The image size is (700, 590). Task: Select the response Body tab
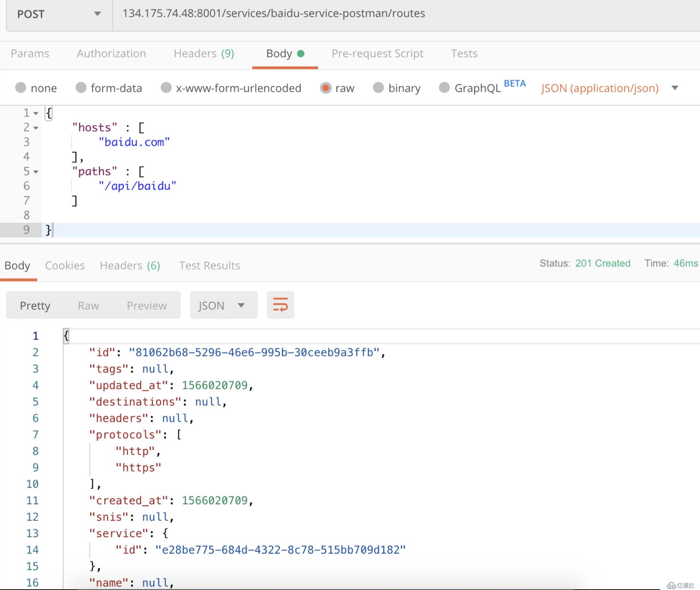(x=17, y=265)
